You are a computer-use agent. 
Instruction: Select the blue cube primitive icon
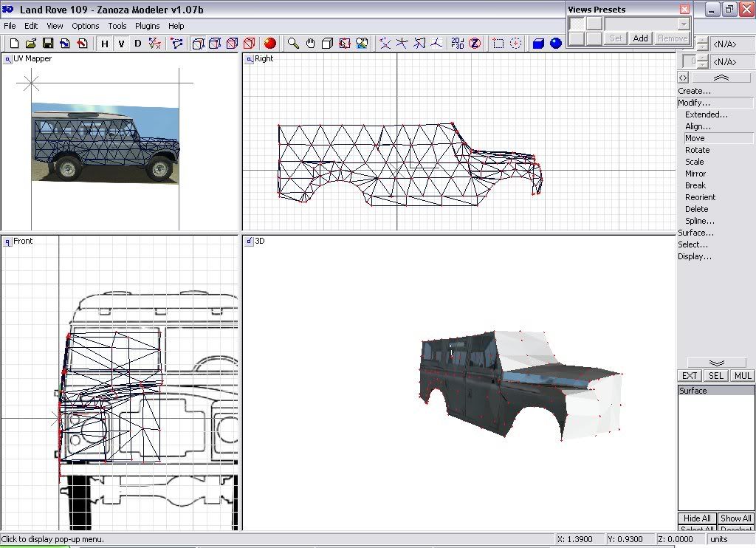click(x=538, y=44)
